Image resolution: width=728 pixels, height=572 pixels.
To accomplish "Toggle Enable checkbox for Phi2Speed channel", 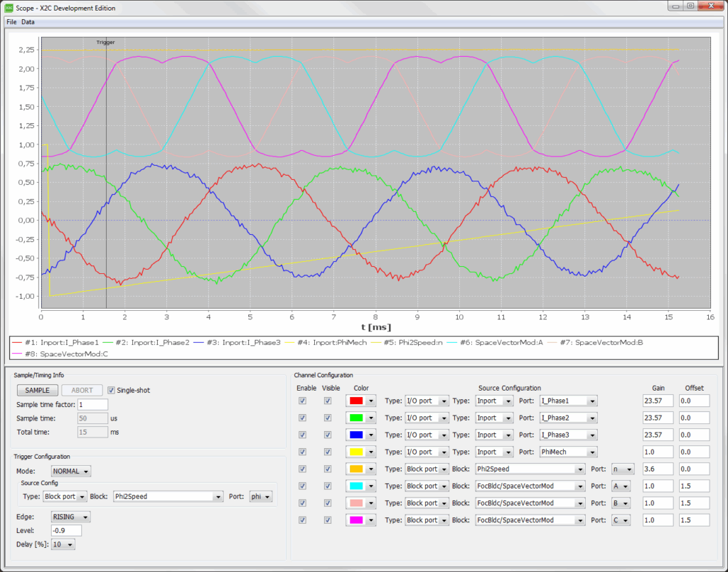I will click(303, 469).
